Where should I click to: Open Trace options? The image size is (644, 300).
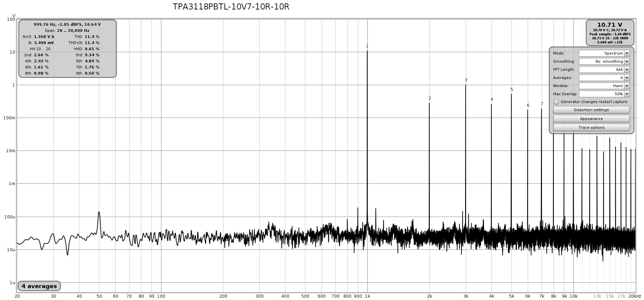[591, 127]
